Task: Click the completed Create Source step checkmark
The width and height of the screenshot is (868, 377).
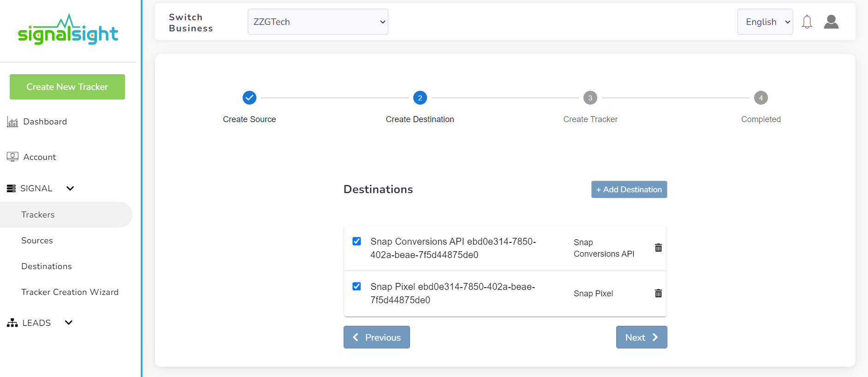Action: click(x=249, y=98)
